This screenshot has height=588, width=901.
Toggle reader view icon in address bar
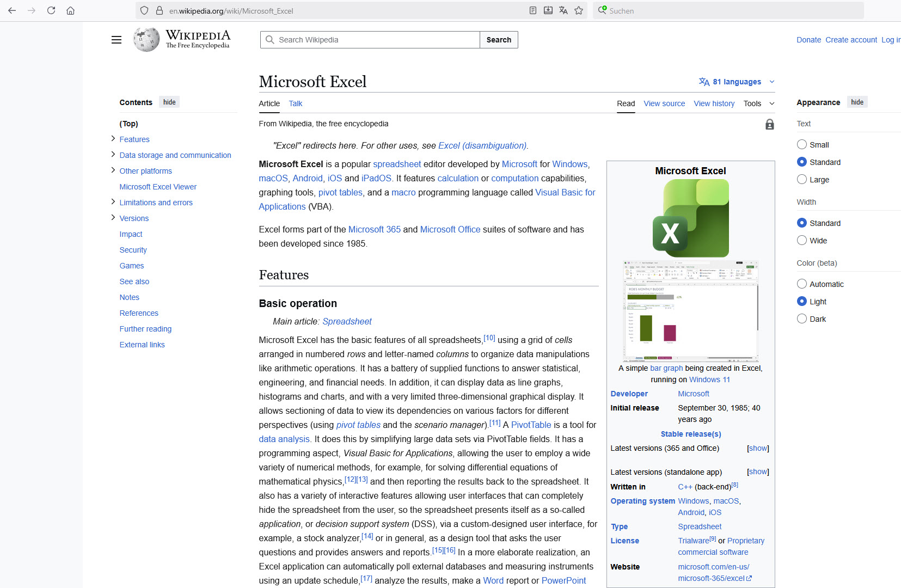(x=533, y=10)
